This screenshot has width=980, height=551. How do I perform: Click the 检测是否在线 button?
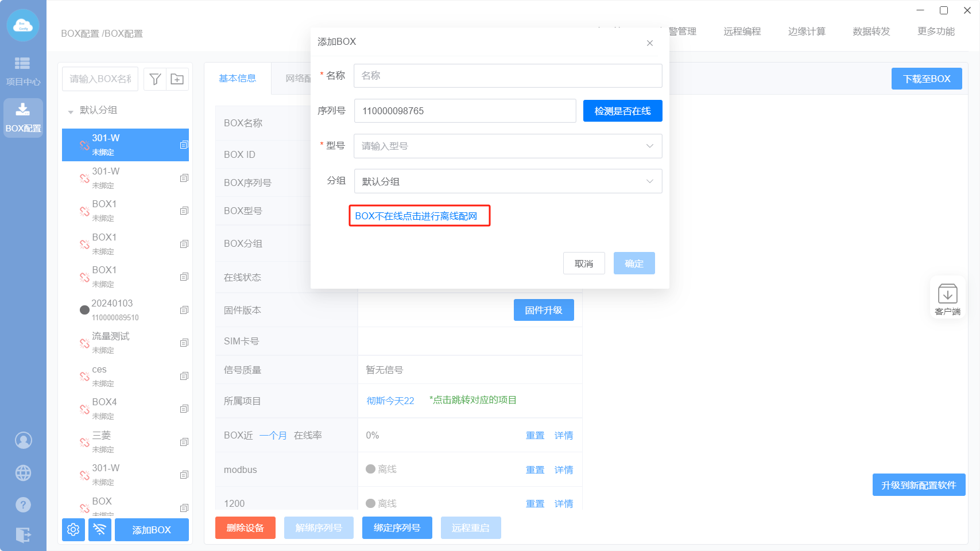click(622, 111)
